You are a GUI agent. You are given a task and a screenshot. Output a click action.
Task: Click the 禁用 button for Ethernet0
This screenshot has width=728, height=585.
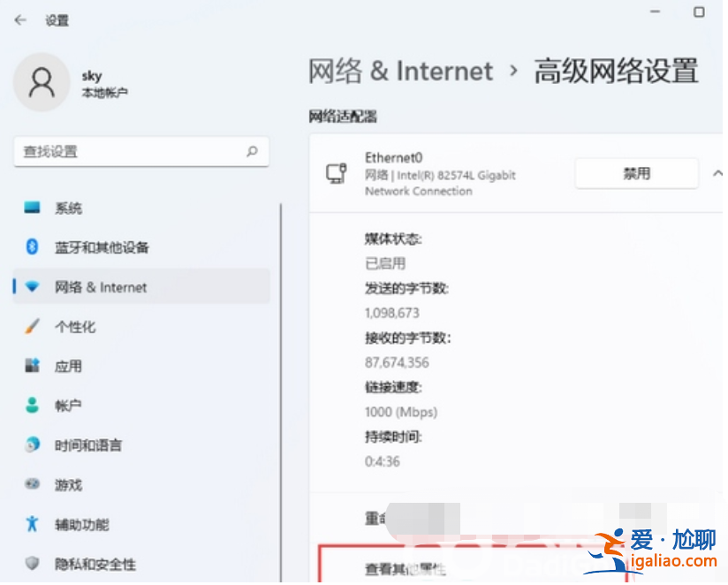(636, 173)
